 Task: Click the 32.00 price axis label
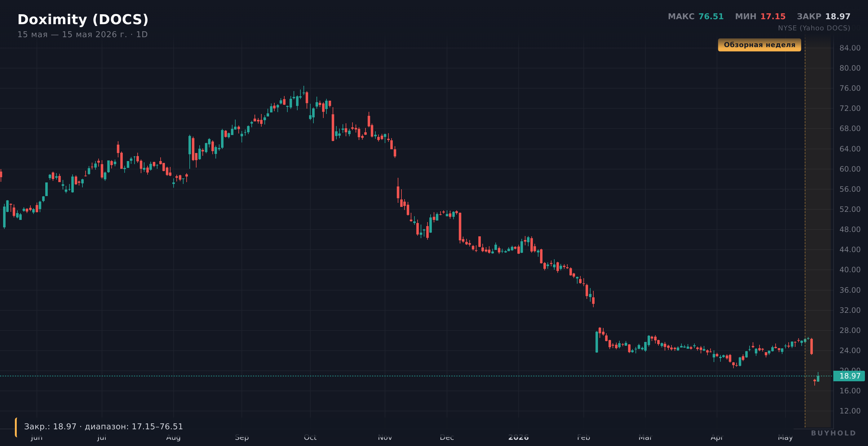click(x=850, y=310)
